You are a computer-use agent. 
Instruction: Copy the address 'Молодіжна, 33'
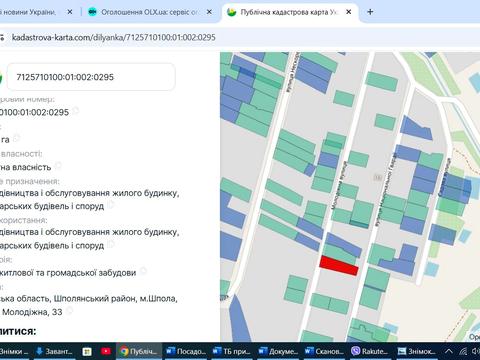(69, 311)
